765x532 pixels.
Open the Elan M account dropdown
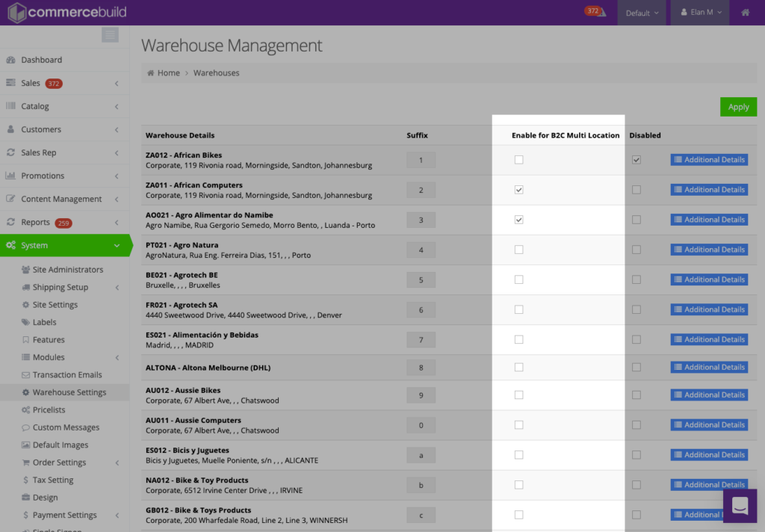pos(699,12)
